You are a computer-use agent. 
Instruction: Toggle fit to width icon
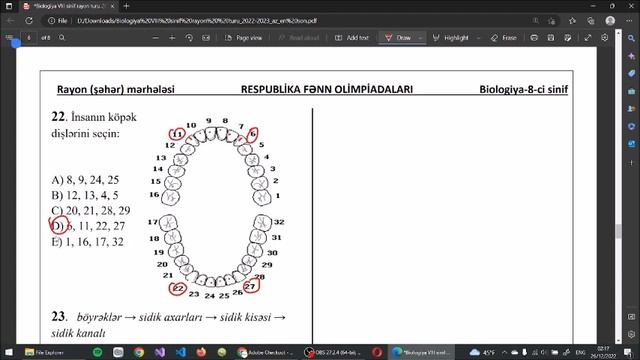point(206,38)
